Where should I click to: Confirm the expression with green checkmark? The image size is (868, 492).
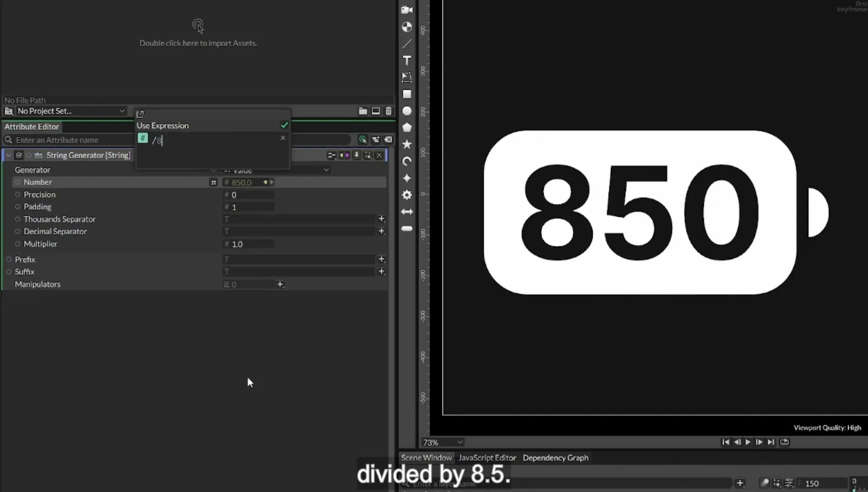[284, 125]
